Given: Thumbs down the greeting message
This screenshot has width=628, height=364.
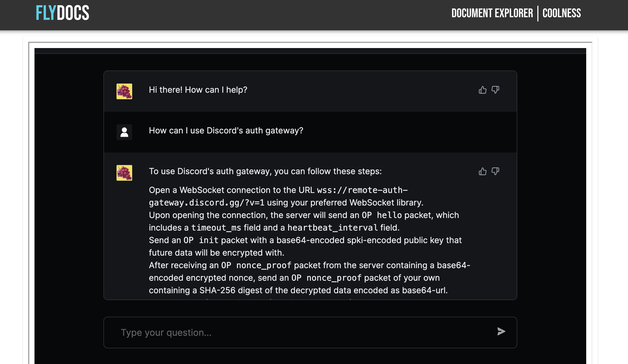Looking at the screenshot, I should [x=495, y=90].
